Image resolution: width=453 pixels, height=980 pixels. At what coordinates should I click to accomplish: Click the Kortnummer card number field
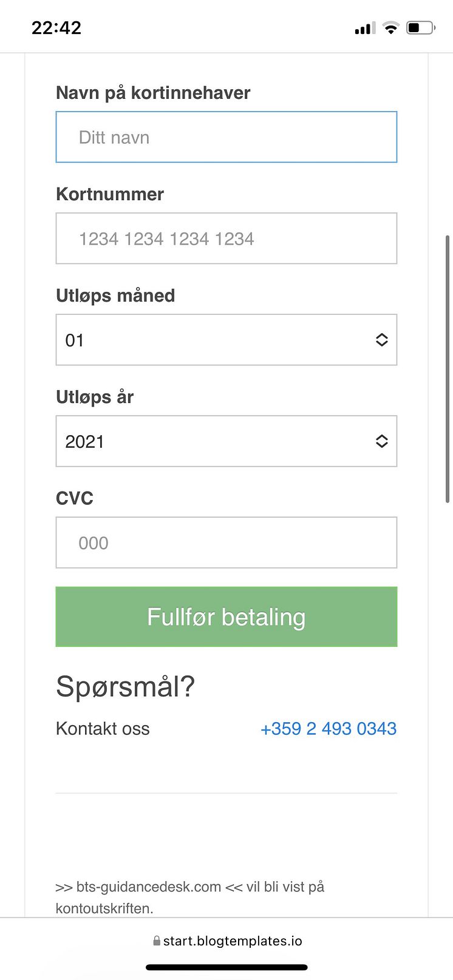pyautogui.click(x=226, y=238)
